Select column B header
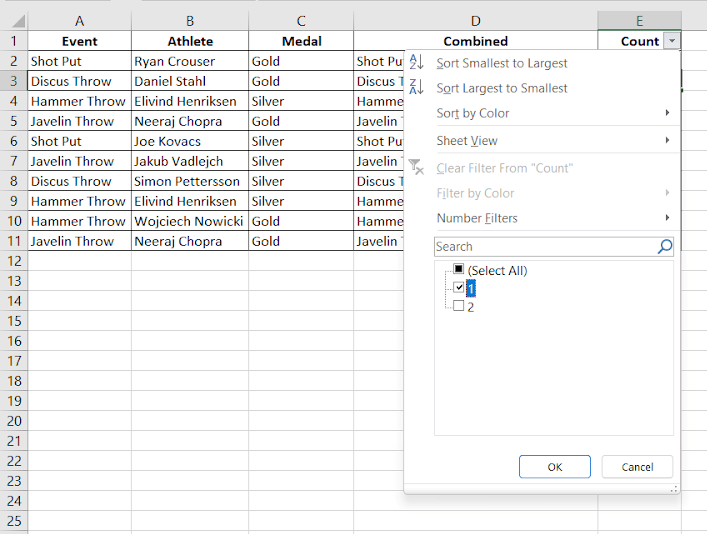This screenshot has width=707, height=534. 190,21
